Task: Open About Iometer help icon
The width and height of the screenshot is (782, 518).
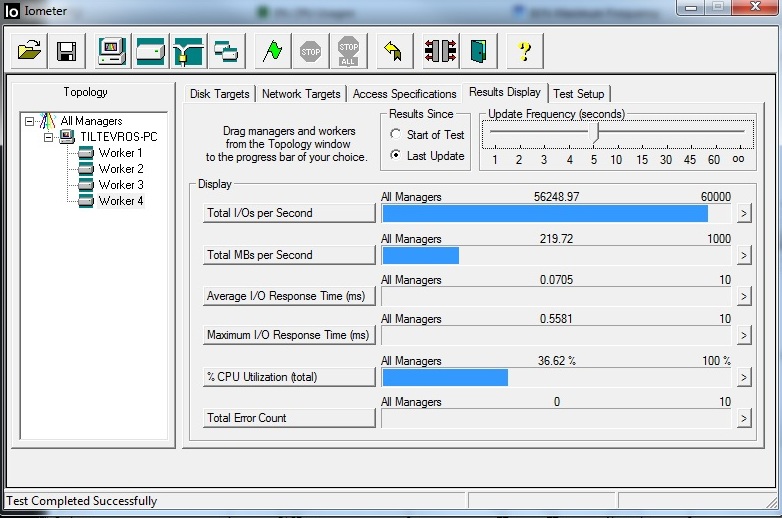Action: point(525,51)
